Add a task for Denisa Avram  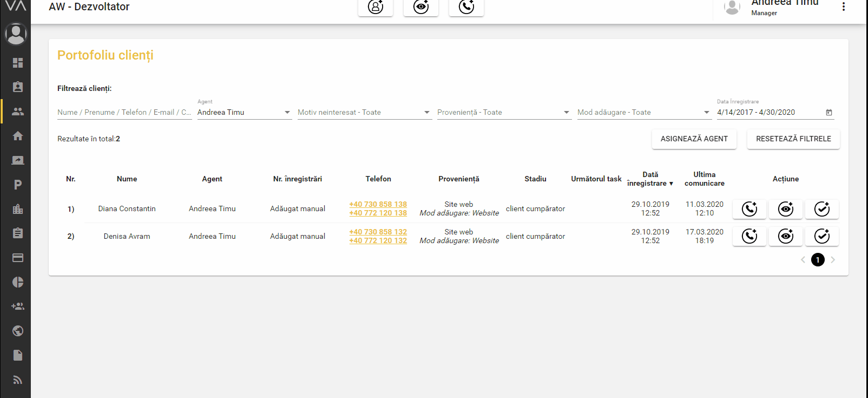point(821,236)
